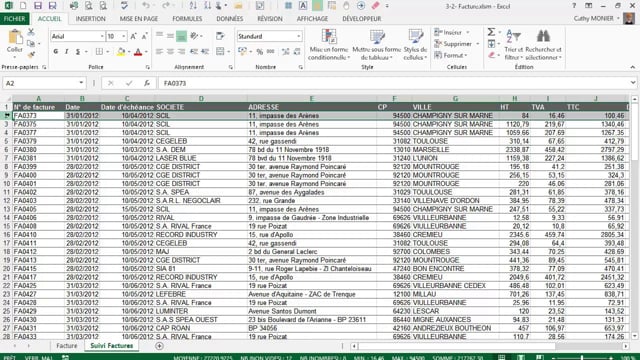
Task: Open the font size 10 dropdown
Action: tap(124, 36)
